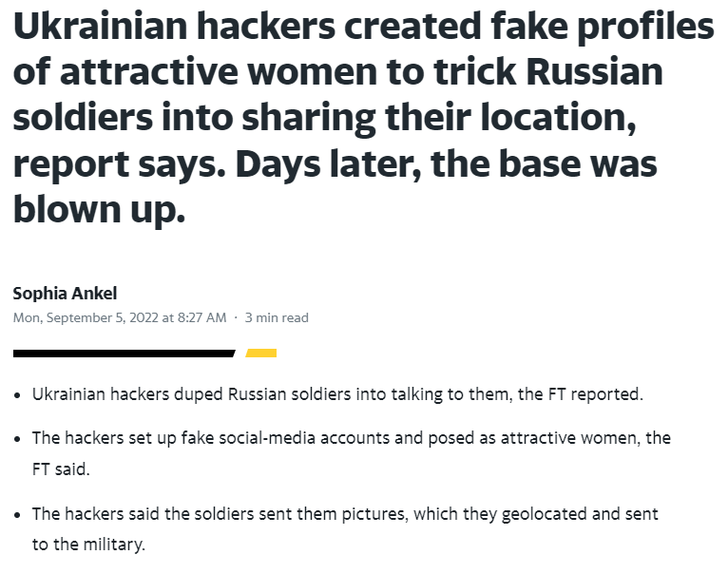
Task: Click the black divider bar below the byline
Action: (124, 353)
